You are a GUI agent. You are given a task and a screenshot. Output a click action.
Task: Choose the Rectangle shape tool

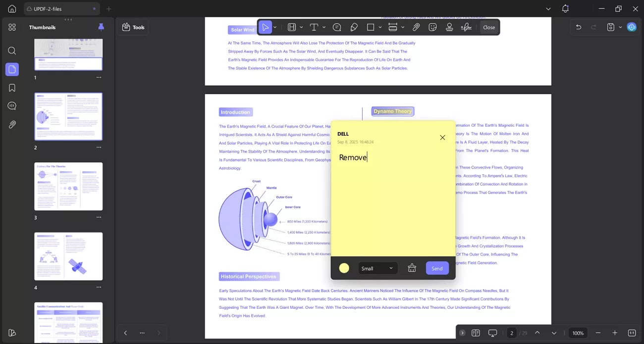tap(370, 27)
